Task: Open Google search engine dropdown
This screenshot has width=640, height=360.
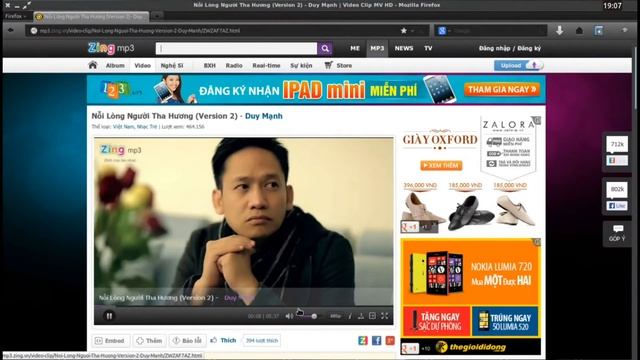Action: point(443,31)
